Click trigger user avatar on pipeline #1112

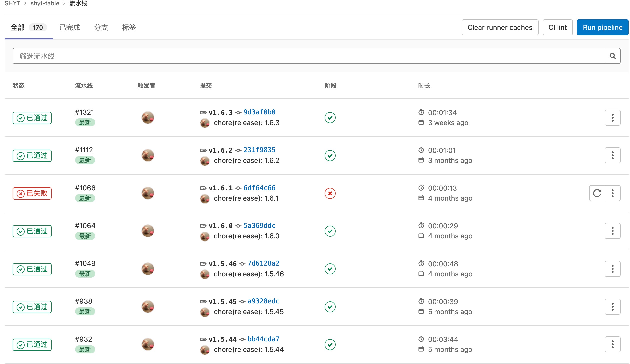coord(148,155)
